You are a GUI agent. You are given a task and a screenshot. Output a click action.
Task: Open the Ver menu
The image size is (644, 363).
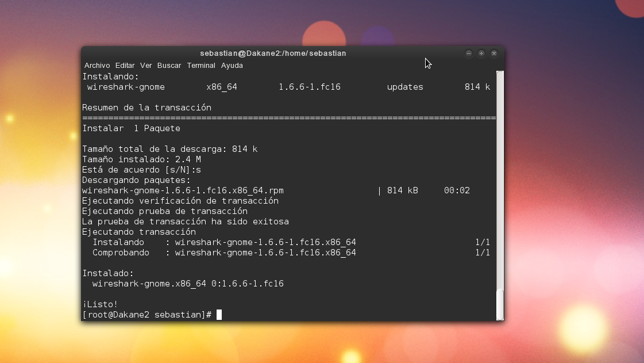click(146, 66)
